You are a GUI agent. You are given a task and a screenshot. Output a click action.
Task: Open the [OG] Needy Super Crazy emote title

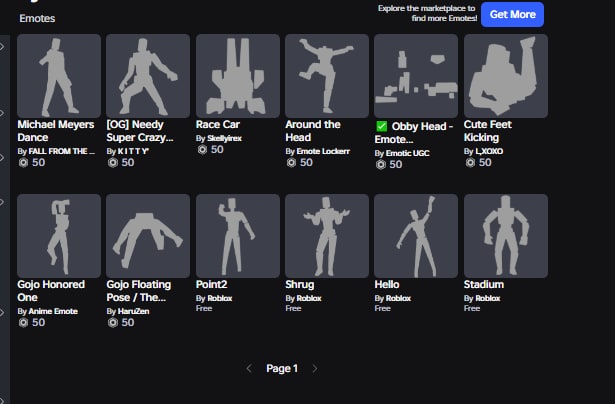140,131
